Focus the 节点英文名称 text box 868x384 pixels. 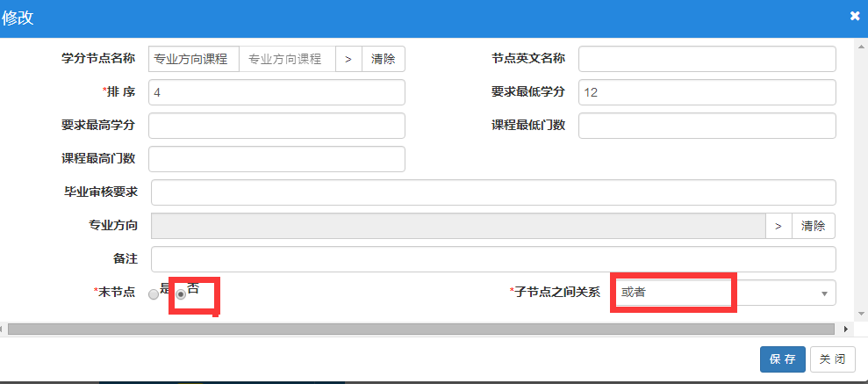(x=707, y=59)
